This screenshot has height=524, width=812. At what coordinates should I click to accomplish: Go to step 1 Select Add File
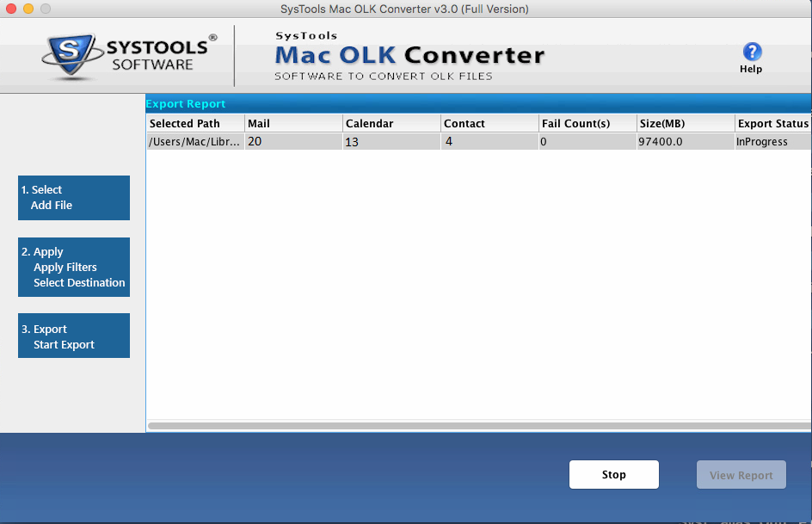click(74, 198)
